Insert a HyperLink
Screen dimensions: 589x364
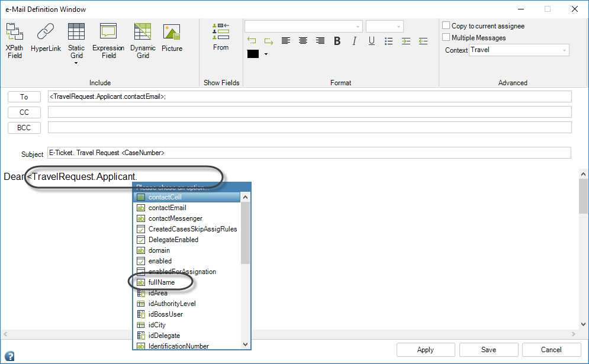tap(46, 37)
